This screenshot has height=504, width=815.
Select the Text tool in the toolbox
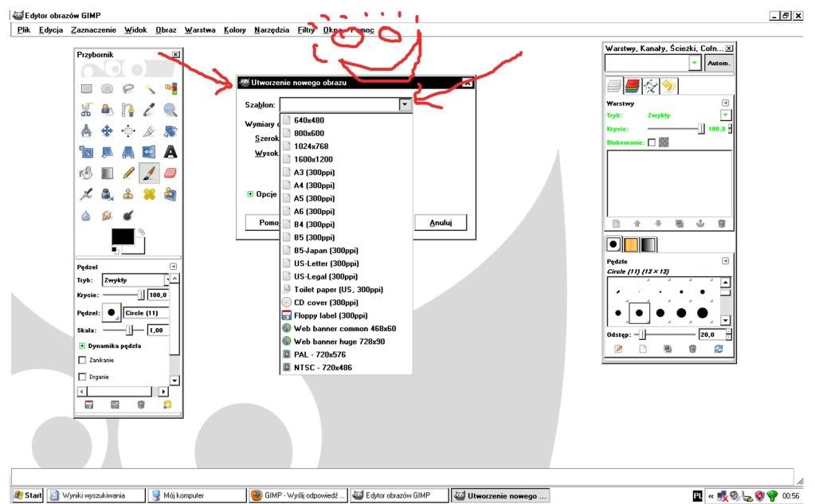(170, 151)
